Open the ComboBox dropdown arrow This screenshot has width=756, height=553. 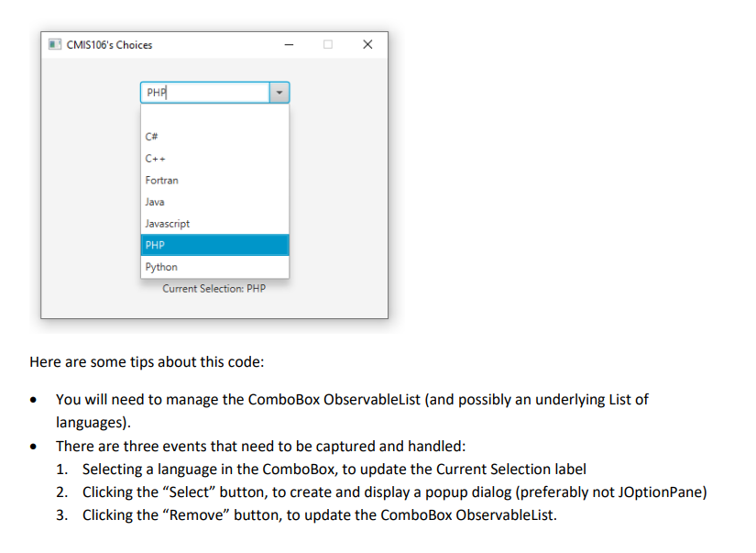click(x=279, y=92)
